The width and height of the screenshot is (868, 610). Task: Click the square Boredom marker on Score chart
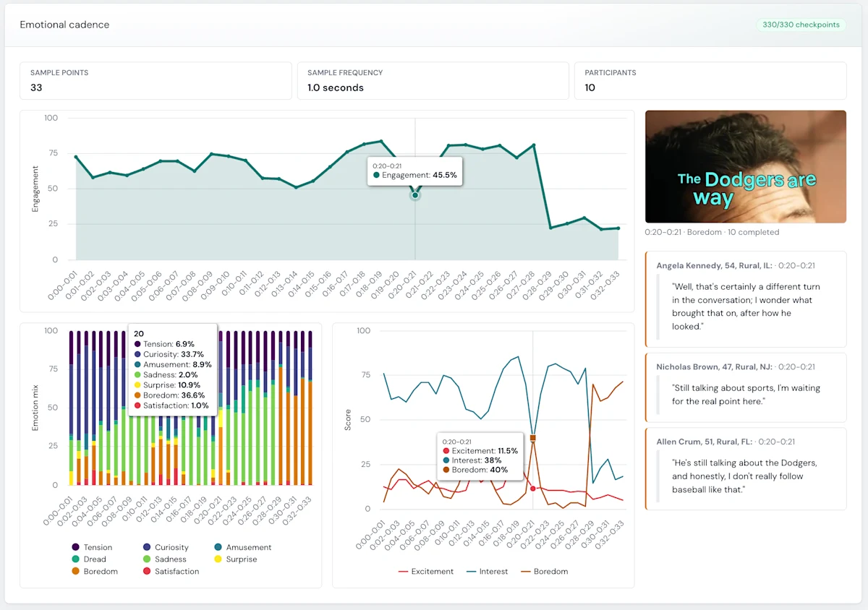coord(533,438)
